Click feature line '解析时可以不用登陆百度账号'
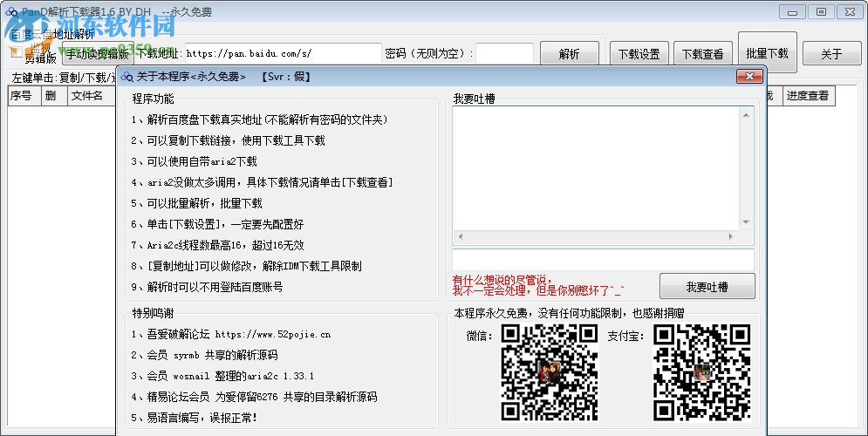The width and height of the screenshot is (868, 436). coord(207,287)
